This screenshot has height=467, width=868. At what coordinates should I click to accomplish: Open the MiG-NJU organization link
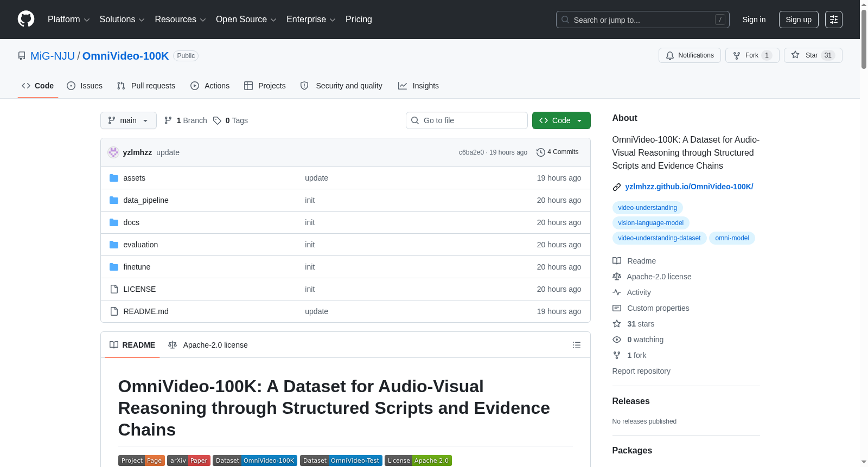point(53,56)
